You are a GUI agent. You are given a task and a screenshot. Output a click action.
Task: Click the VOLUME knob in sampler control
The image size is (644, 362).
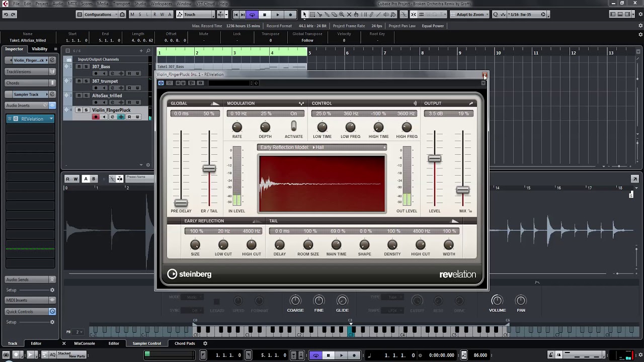point(497,301)
